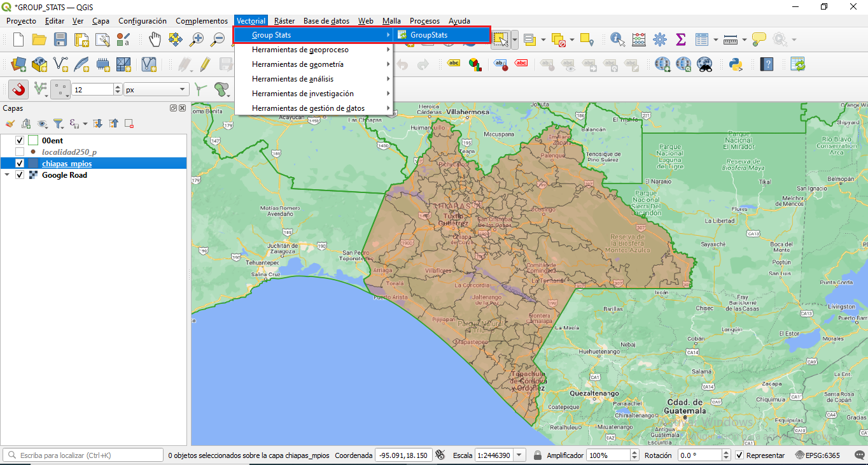
Task: Click the Statistical Summary sigma icon
Action: click(680, 39)
